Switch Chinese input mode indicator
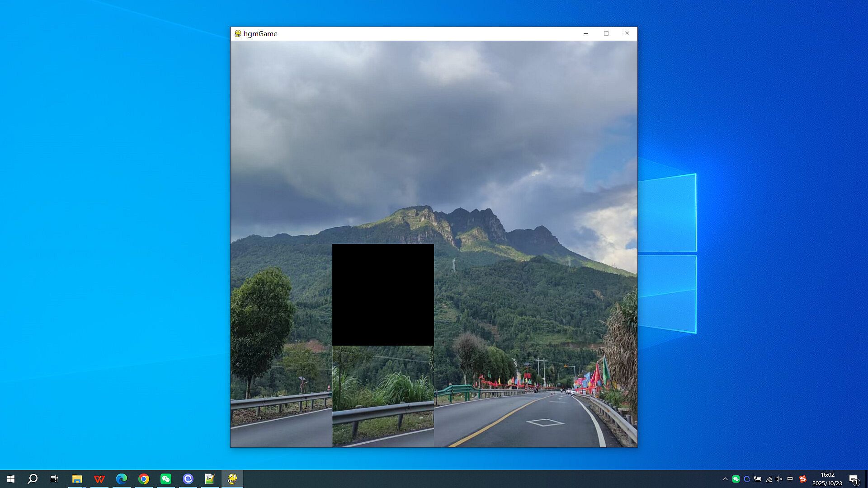 [x=790, y=479]
